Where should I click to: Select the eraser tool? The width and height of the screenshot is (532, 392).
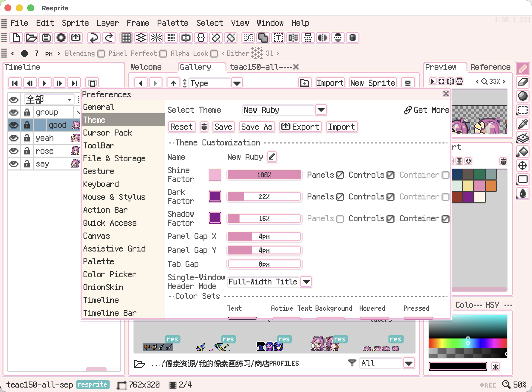point(522,82)
